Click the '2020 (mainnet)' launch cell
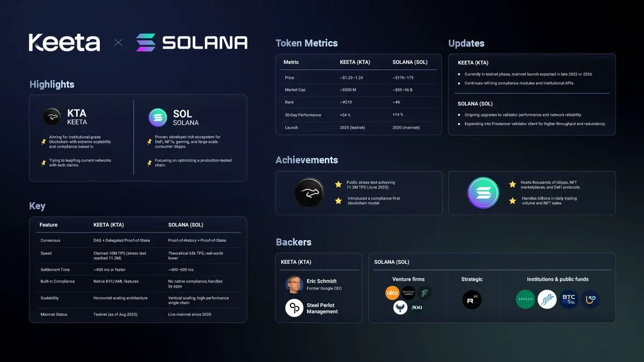The width and height of the screenshot is (644, 362). click(407, 128)
